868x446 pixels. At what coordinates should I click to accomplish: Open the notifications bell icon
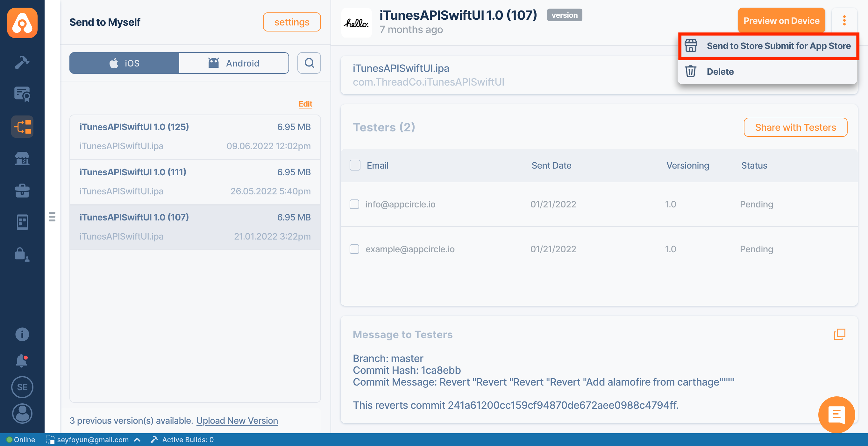tap(22, 360)
